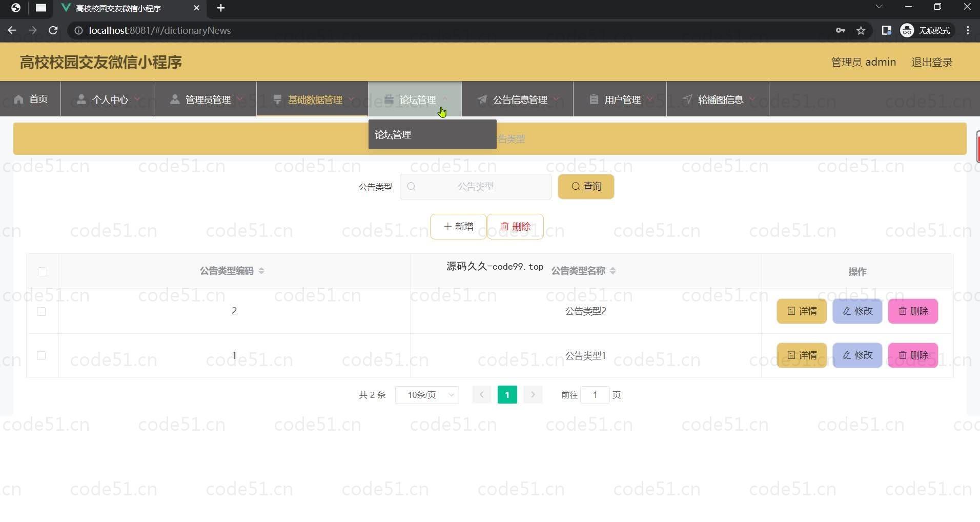The height and width of the screenshot is (522, 980).
Task: Expand the 轮播图信息 menu arrow
Action: click(752, 99)
